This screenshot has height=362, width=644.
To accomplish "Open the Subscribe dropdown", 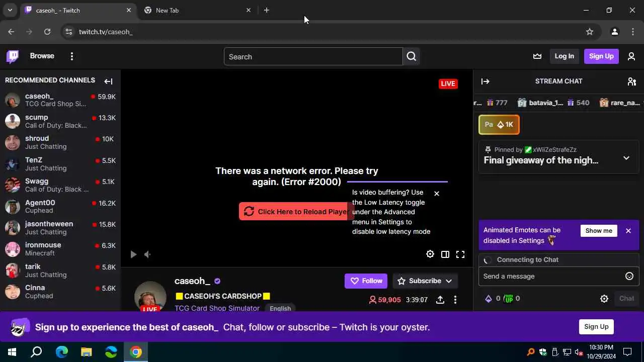I will (x=425, y=281).
